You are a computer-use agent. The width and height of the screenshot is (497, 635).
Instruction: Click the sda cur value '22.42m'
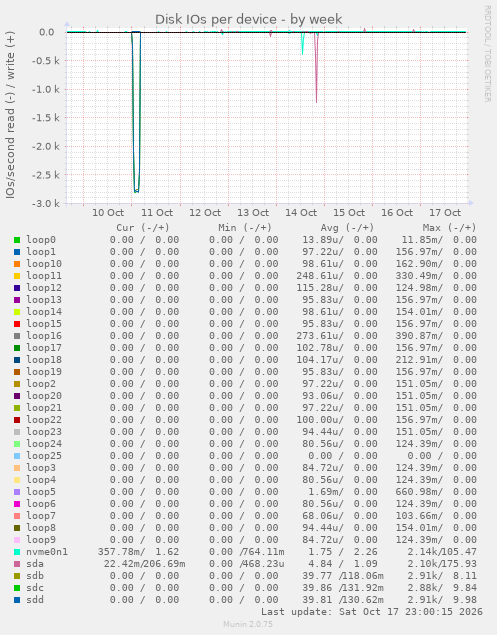[x=122, y=564]
